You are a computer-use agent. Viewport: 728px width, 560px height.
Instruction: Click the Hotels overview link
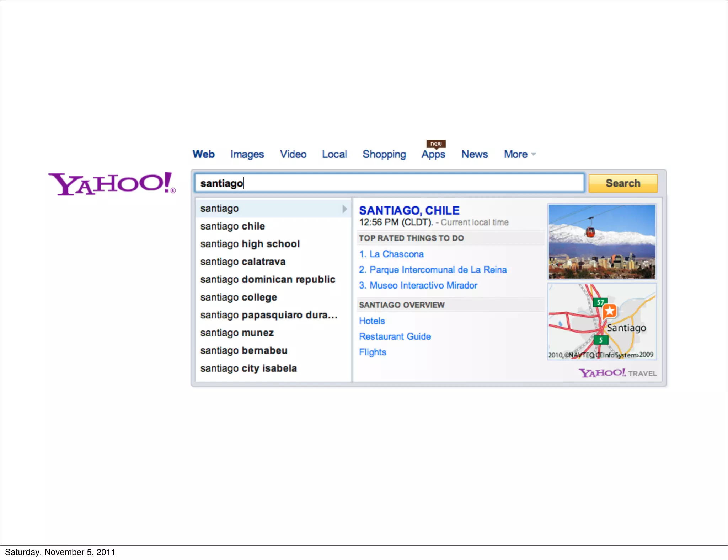click(372, 321)
